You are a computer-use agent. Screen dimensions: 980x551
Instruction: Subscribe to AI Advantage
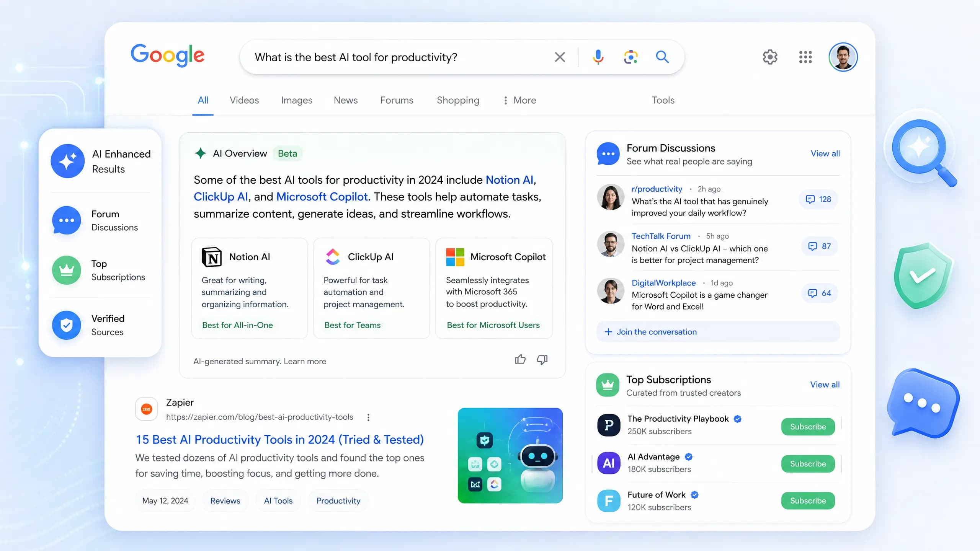click(808, 464)
